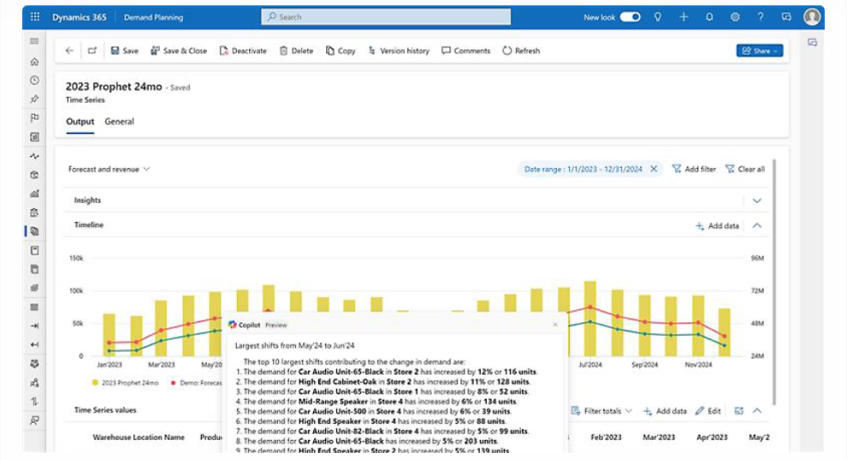Click the highlighted active sidebar icon

[35, 231]
